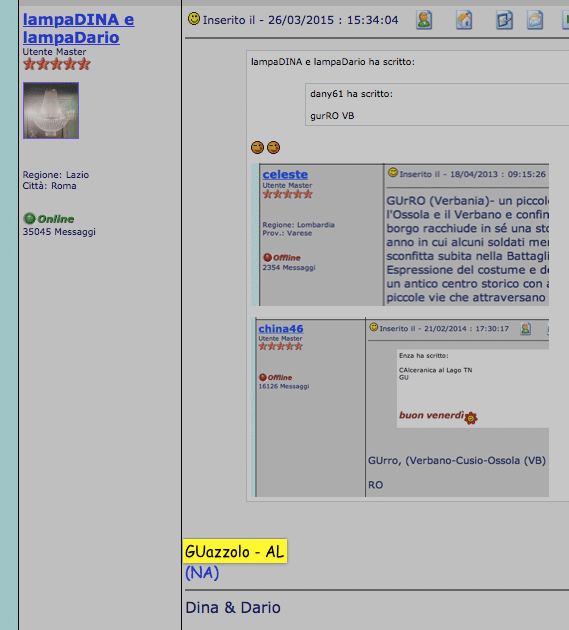
Task: Click the quoted dany61 ha scritto box
Action: click(x=437, y=105)
